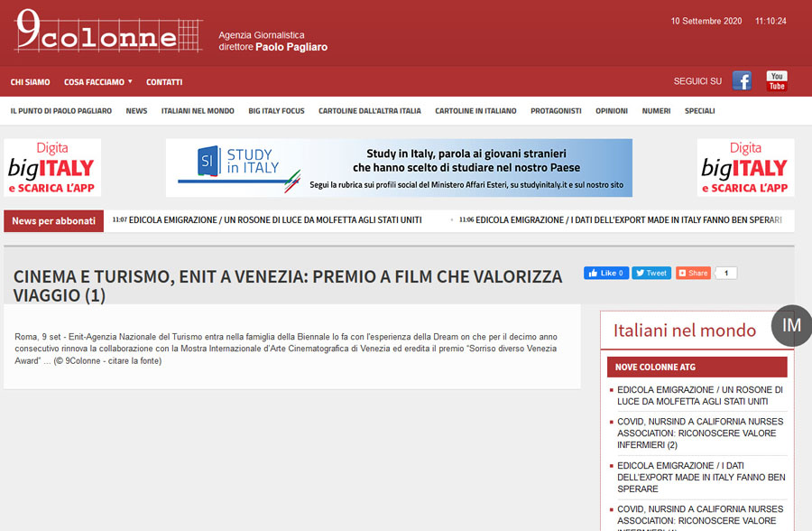Viewport: 812px width, 531px height.
Task: Click the right bigITALY app banner
Action: coord(745,168)
